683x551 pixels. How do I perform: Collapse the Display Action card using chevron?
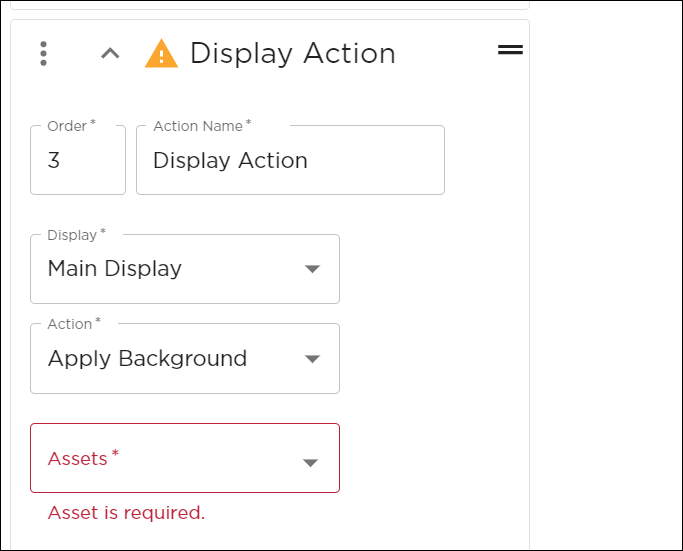110,54
